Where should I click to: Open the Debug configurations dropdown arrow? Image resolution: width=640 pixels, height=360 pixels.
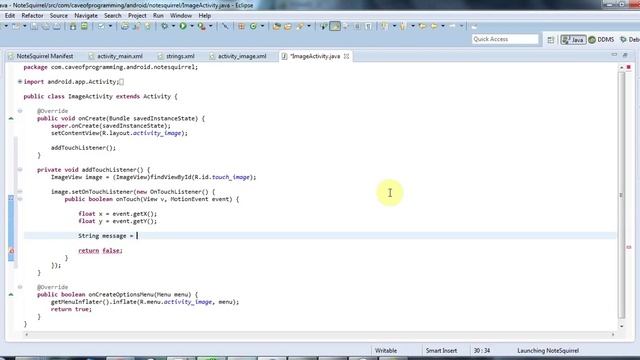coord(173,27)
